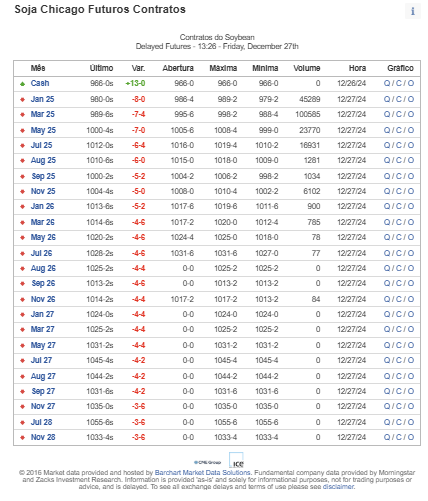Select the Jul 28 contract
Screen dimensions: 428x501
point(42,422)
